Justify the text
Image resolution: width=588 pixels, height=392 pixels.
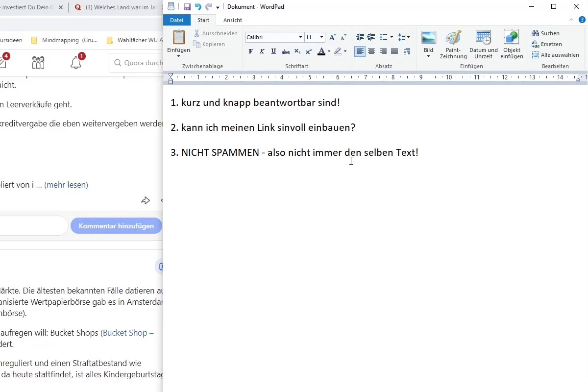[x=394, y=51]
